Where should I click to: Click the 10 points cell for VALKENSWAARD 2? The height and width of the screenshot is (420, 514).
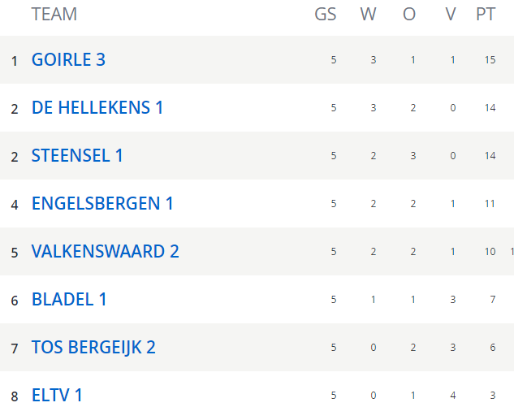pyautogui.click(x=490, y=252)
